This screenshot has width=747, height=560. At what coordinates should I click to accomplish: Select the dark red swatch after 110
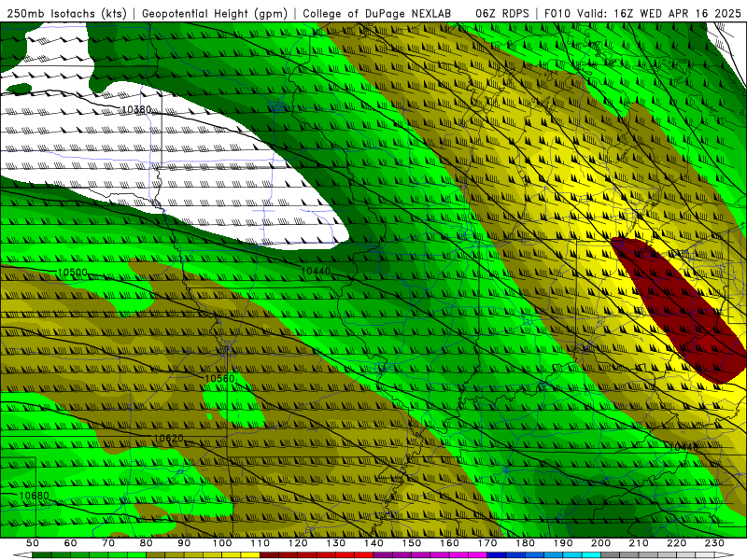[269, 555]
